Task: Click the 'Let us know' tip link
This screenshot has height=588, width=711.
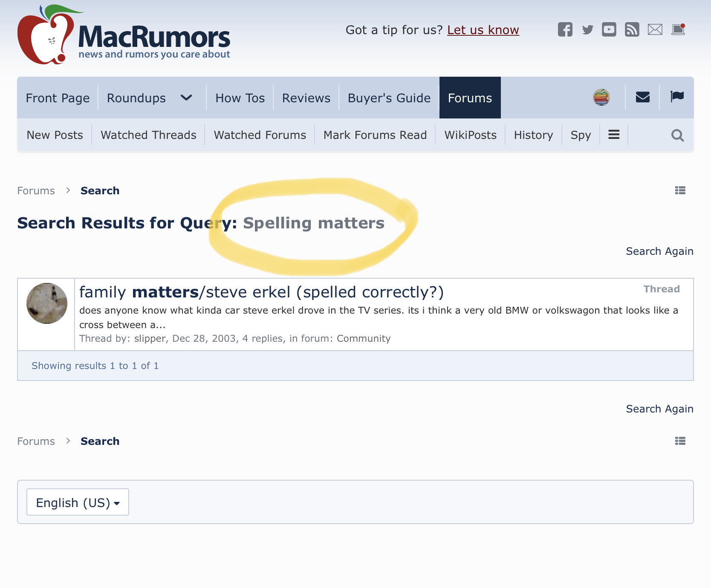Action: tap(483, 30)
